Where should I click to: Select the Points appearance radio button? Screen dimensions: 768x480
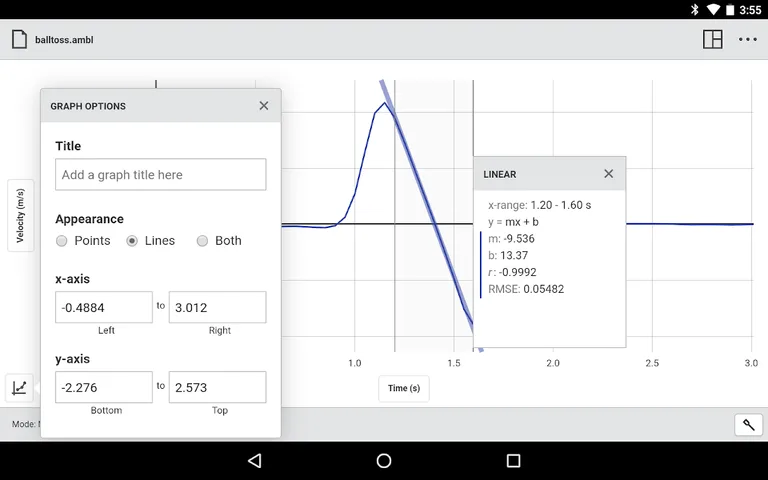click(61, 241)
